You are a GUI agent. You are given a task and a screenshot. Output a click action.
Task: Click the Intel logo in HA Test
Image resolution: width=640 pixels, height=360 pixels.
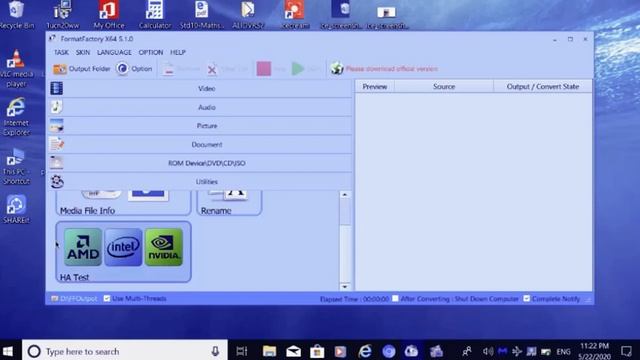pos(123,247)
